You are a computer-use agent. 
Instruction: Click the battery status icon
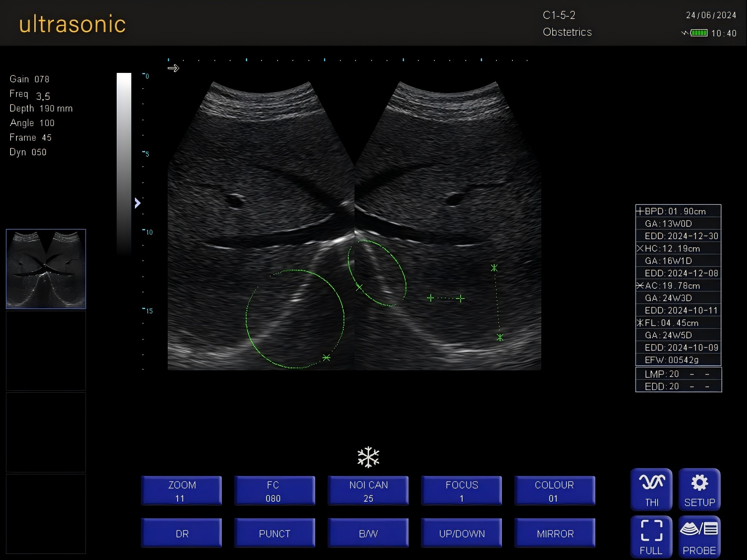pyautogui.click(x=699, y=33)
